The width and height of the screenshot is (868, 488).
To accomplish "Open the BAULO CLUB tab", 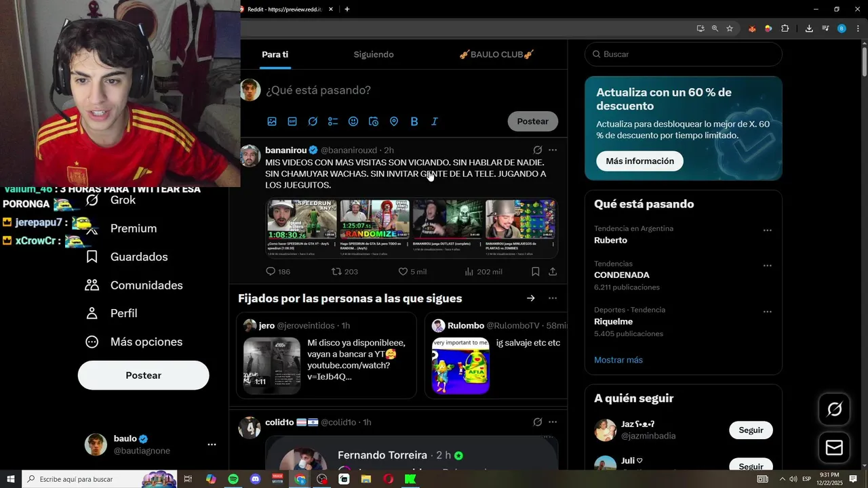I will click(x=496, y=54).
